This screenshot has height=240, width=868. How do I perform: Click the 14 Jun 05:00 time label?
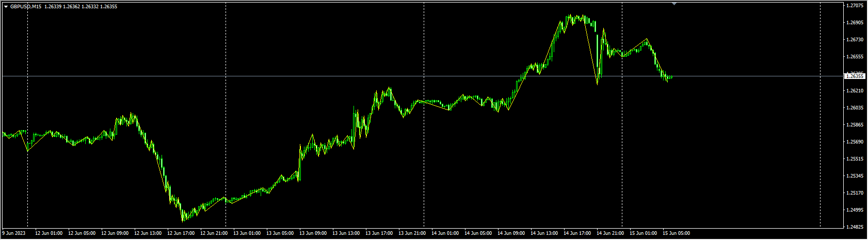tap(478, 233)
